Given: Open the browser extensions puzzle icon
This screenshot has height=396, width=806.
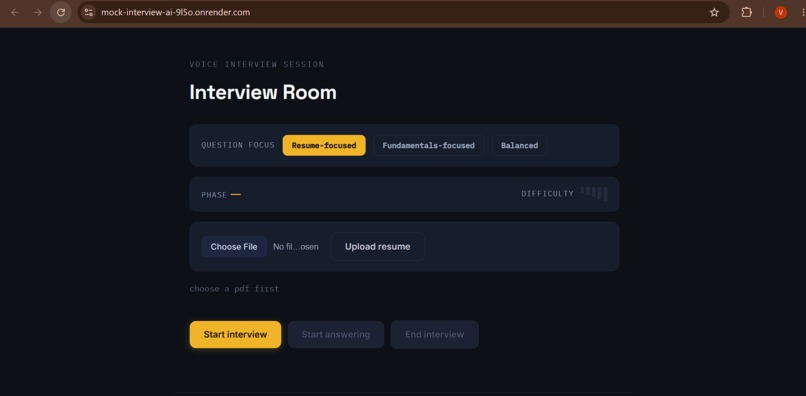Looking at the screenshot, I should pos(746,12).
